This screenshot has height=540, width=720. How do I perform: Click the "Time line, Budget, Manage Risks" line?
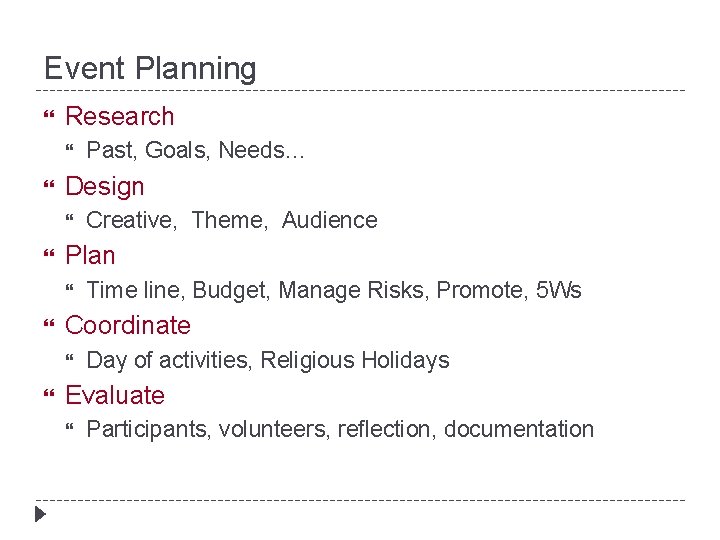tap(334, 291)
